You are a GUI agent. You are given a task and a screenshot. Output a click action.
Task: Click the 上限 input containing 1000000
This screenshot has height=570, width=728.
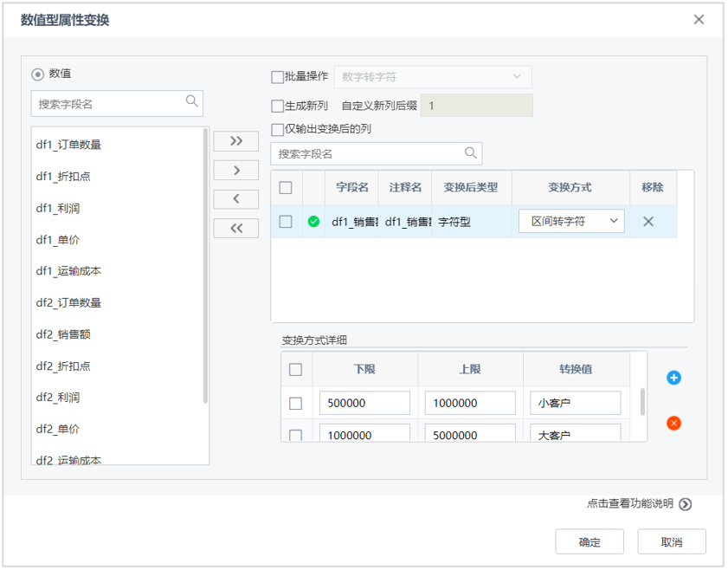(x=470, y=402)
